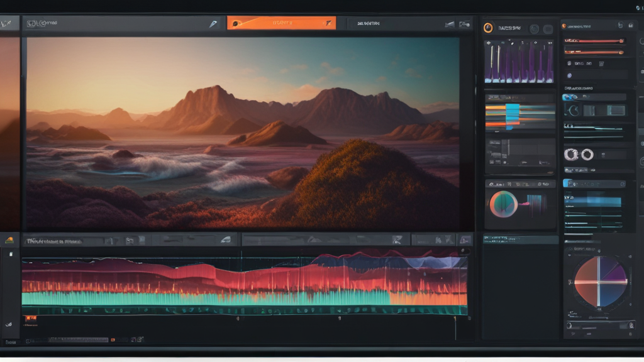644x362 pixels.
Task: Click the small orange marker below the timeline
Action: pyautogui.click(x=31, y=318)
